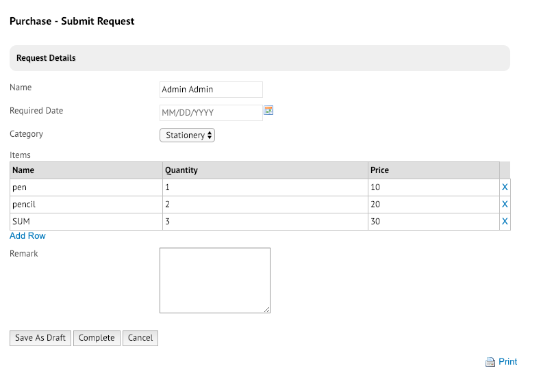Image resolution: width=541 pixels, height=392 pixels.
Task: Click the Price cell showing 30
Action: pyautogui.click(x=433, y=222)
